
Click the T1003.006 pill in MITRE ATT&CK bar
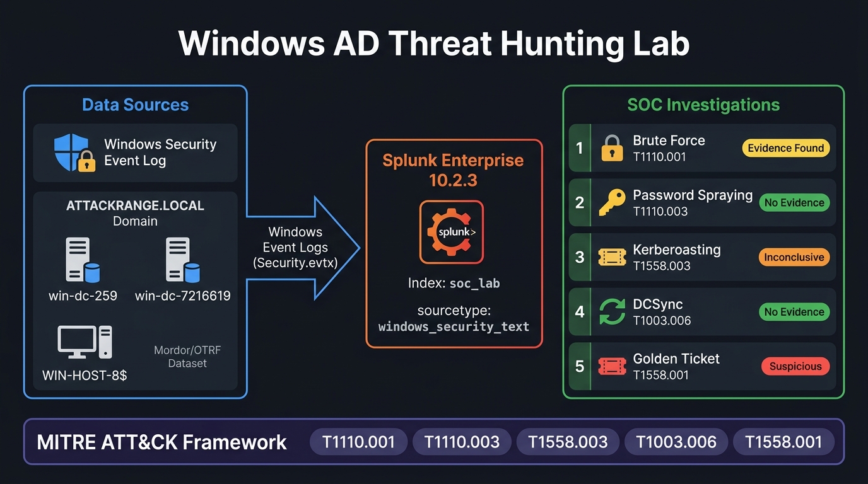(676, 442)
